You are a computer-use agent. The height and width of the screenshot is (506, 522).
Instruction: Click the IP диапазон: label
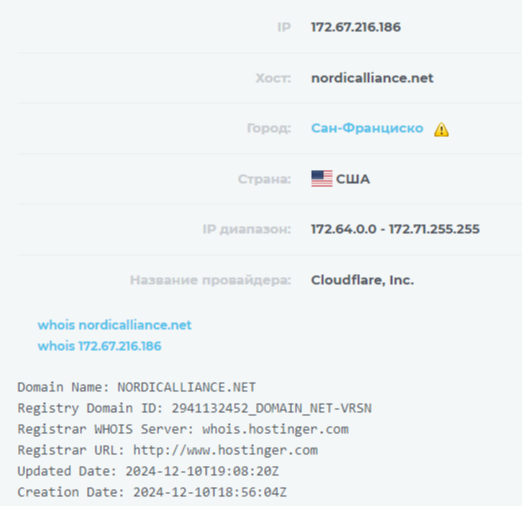tap(247, 229)
